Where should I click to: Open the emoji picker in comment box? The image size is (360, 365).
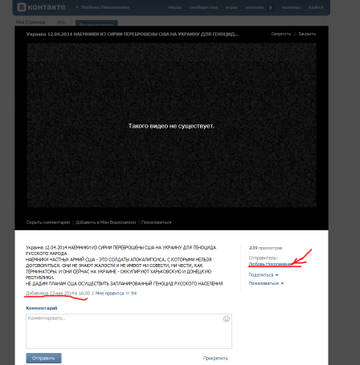click(x=226, y=319)
